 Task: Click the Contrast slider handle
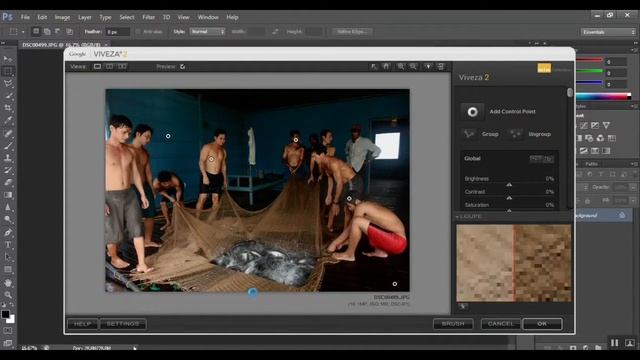tap(509, 198)
